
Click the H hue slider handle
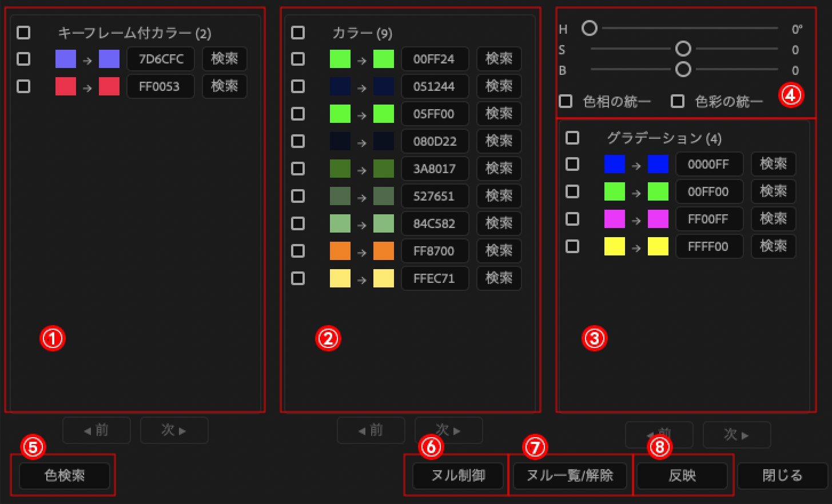pos(590,28)
